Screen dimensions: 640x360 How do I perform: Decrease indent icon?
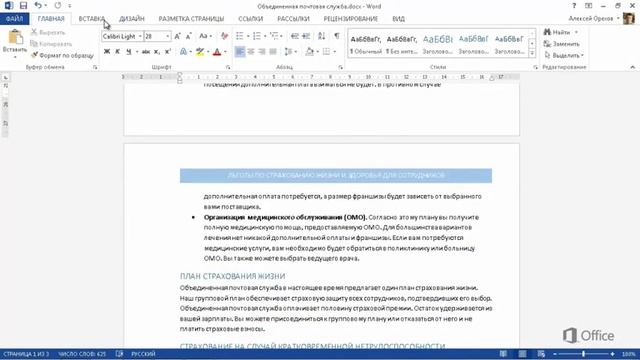(295, 36)
